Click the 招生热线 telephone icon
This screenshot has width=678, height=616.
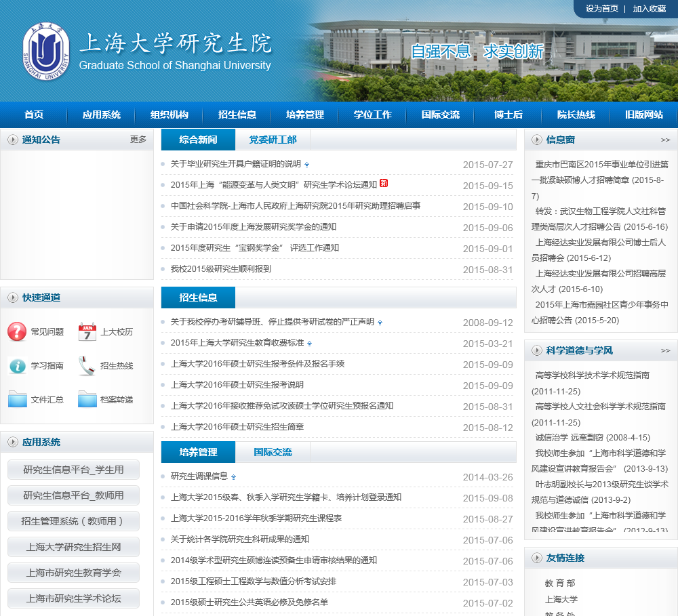pyautogui.click(x=87, y=366)
